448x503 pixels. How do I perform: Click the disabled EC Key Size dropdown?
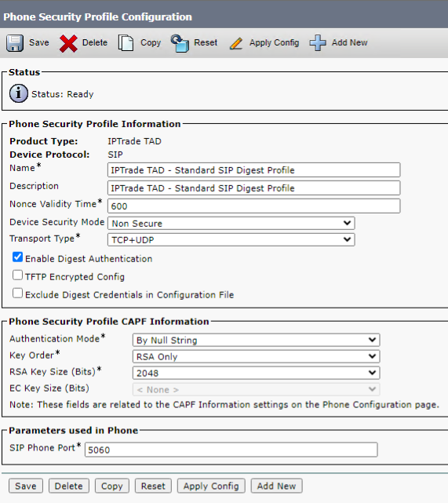coord(257,389)
